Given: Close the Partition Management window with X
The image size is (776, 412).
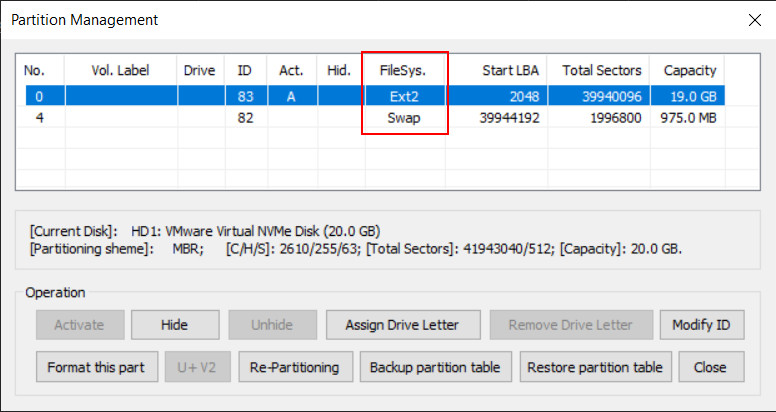Looking at the screenshot, I should (755, 20).
